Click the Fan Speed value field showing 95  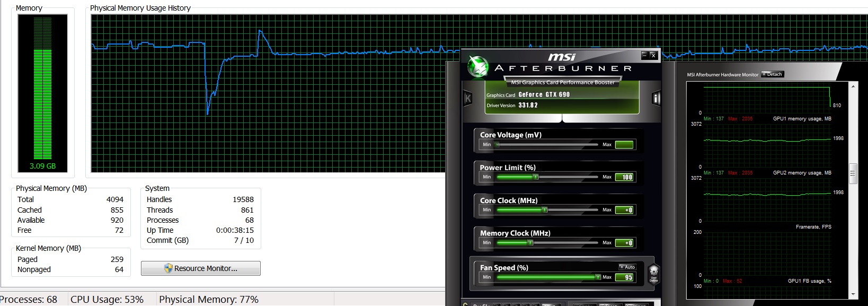click(x=624, y=277)
